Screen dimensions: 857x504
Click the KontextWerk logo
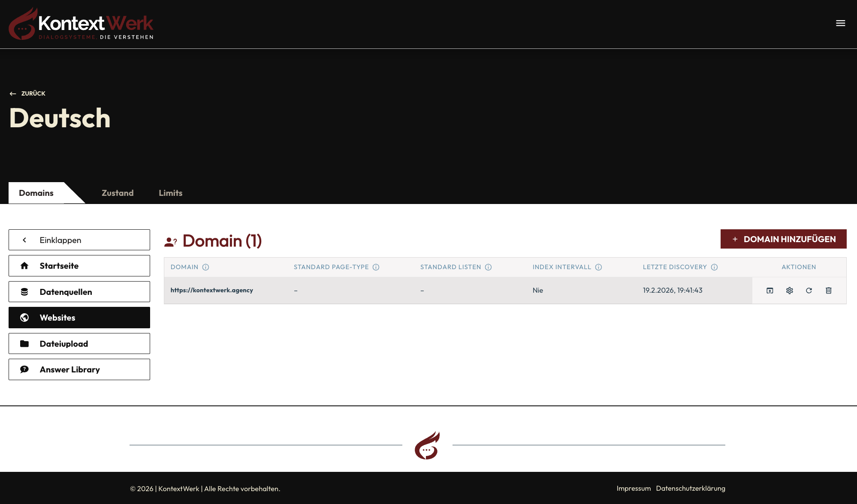click(81, 24)
